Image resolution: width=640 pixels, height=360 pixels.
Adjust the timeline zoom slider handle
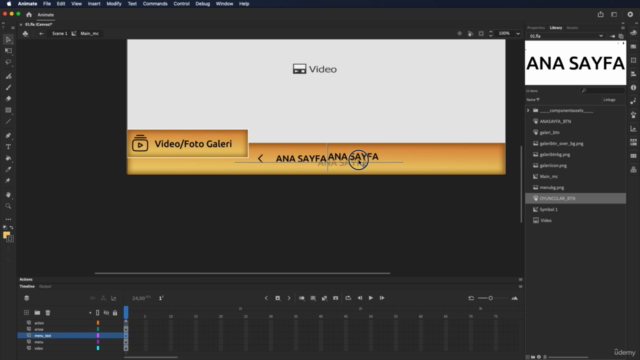tap(491, 298)
